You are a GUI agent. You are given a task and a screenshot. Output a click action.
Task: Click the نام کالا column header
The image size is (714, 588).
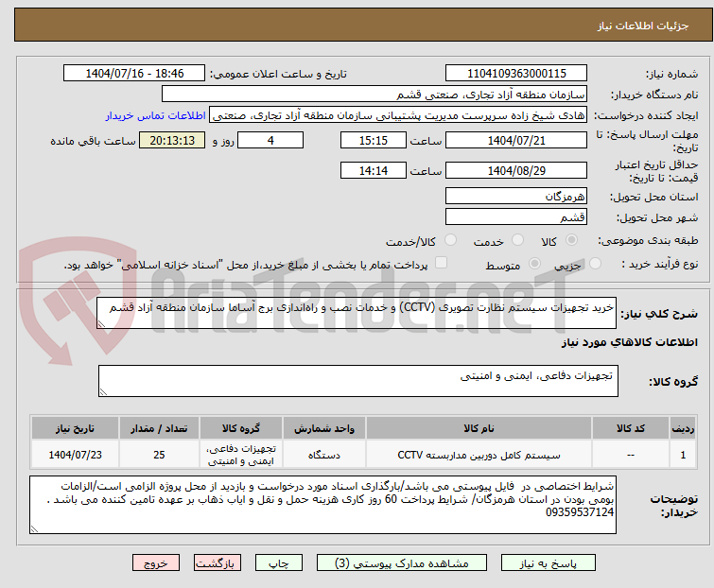(479, 428)
